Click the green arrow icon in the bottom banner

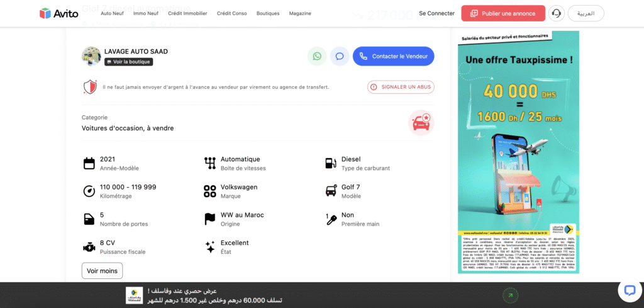(x=510, y=295)
